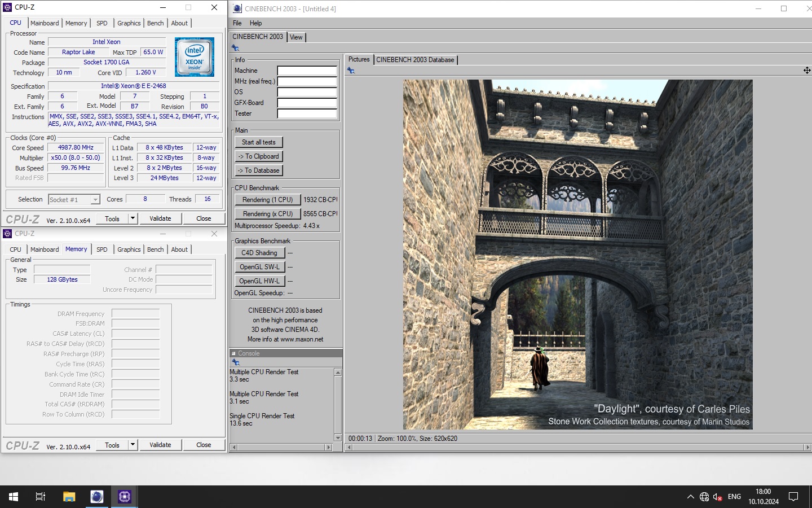Click the Intel Xeon logo in CPU-Z

pyautogui.click(x=195, y=57)
